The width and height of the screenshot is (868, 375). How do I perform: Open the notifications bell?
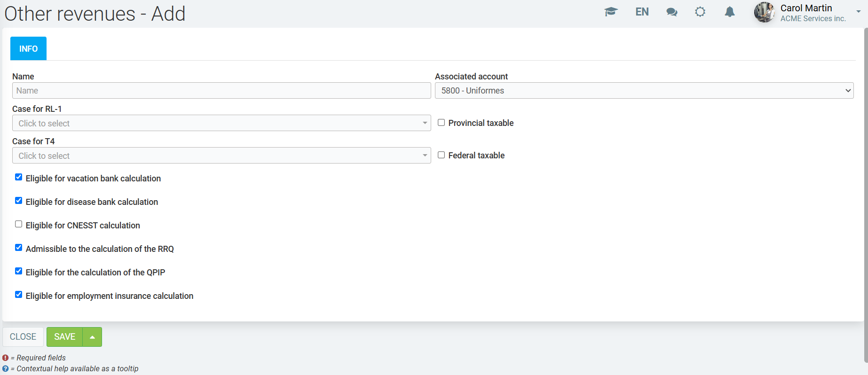[x=729, y=12]
